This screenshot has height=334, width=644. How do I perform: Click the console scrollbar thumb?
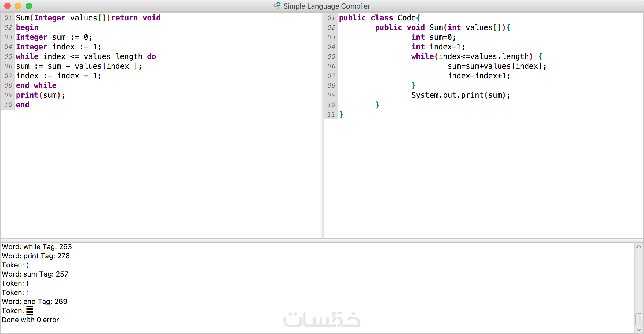tap(639, 319)
